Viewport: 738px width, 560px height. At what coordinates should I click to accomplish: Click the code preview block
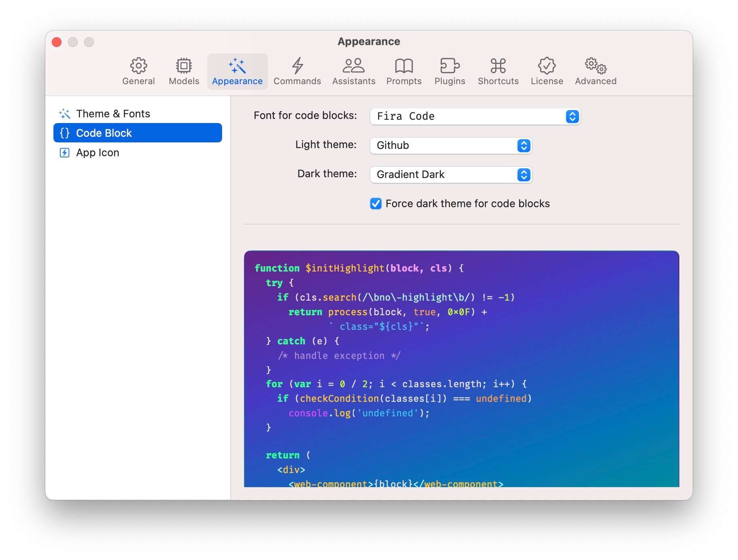pos(461,369)
